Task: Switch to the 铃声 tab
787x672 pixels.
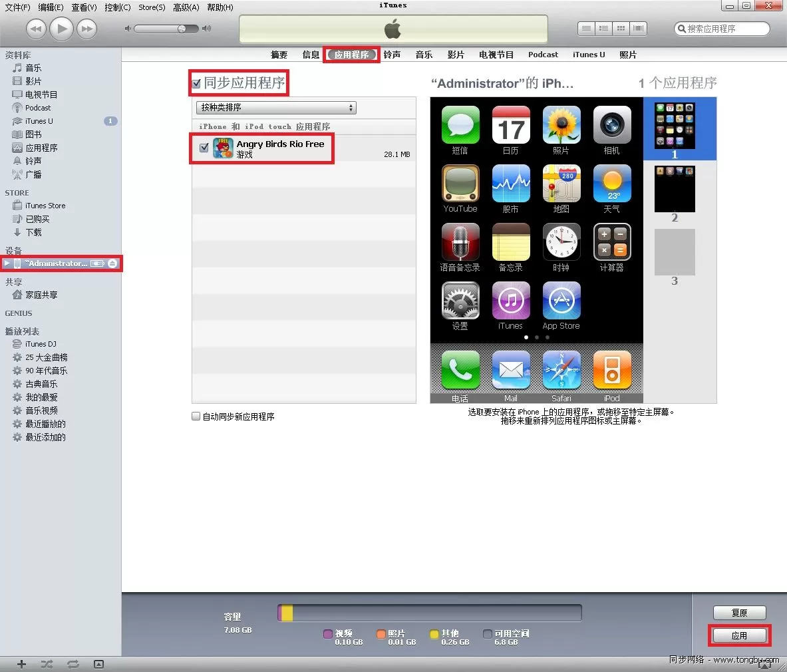Action: coord(392,55)
